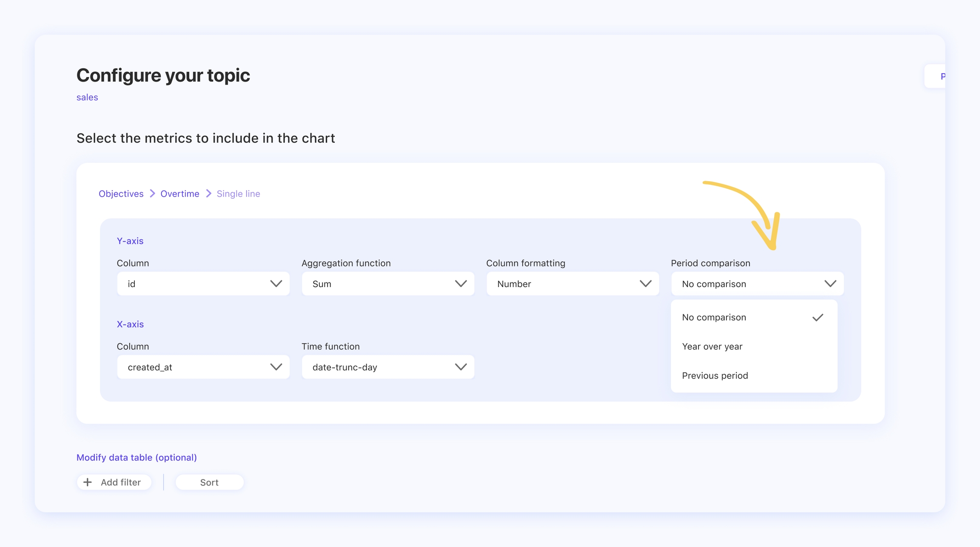Click the checkmark beside No comparison
Viewport: 980px width, 547px height.
[818, 317]
